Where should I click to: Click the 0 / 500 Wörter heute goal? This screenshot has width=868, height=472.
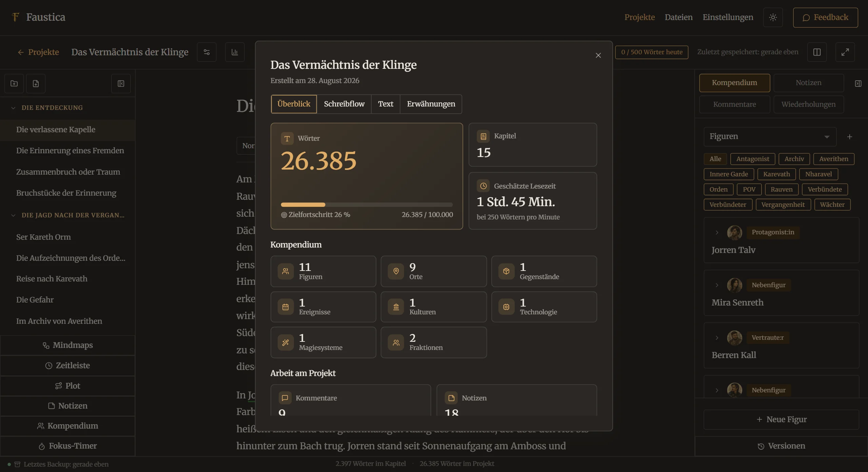point(652,52)
